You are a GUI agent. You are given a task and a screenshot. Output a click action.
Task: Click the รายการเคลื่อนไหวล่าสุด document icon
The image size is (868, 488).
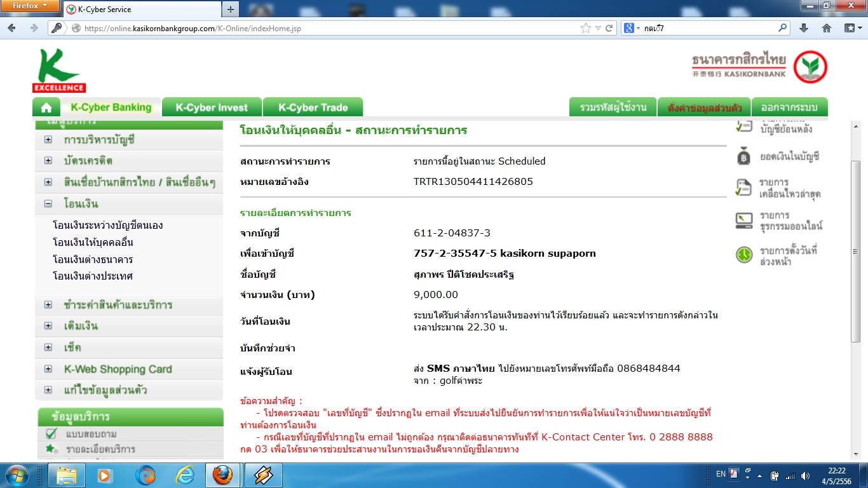pos(744,187)
